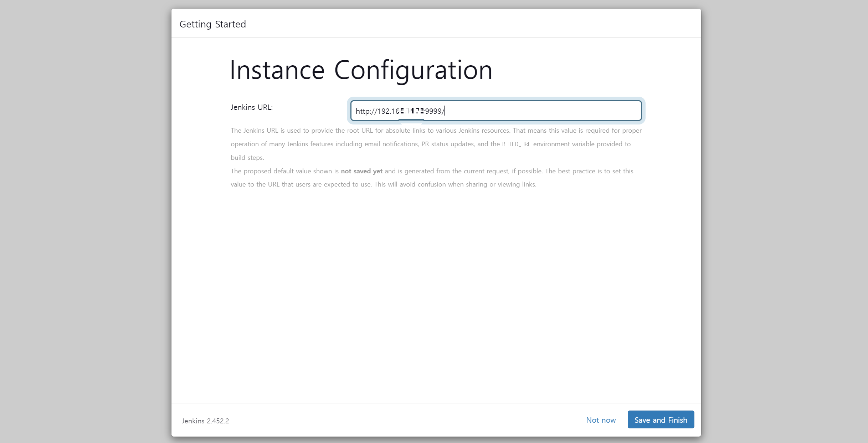
Task: Click the bold 'not saved yet' text
Action: (x=361, y=171)
